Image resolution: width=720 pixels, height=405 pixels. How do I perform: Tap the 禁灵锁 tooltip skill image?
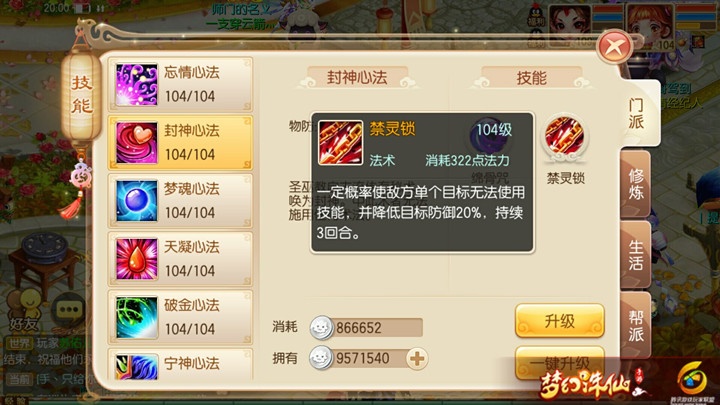[x=340, y=143]
